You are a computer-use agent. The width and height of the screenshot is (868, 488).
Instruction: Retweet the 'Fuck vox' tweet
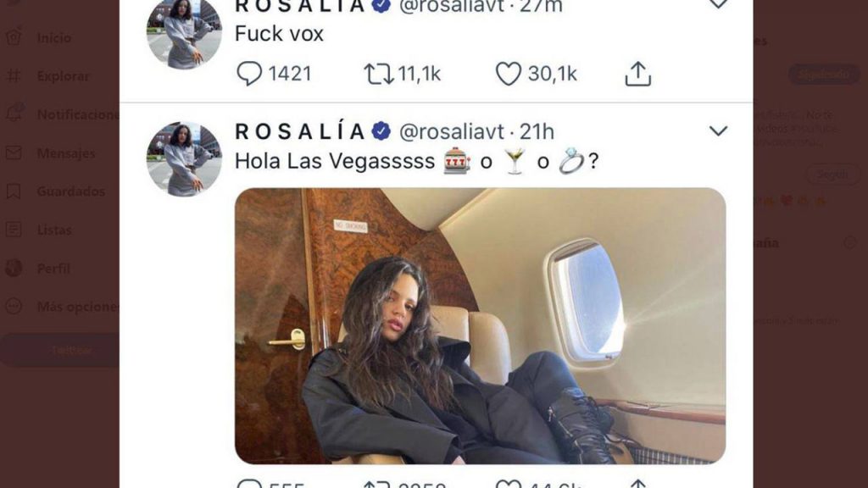[x=379, y=74]
